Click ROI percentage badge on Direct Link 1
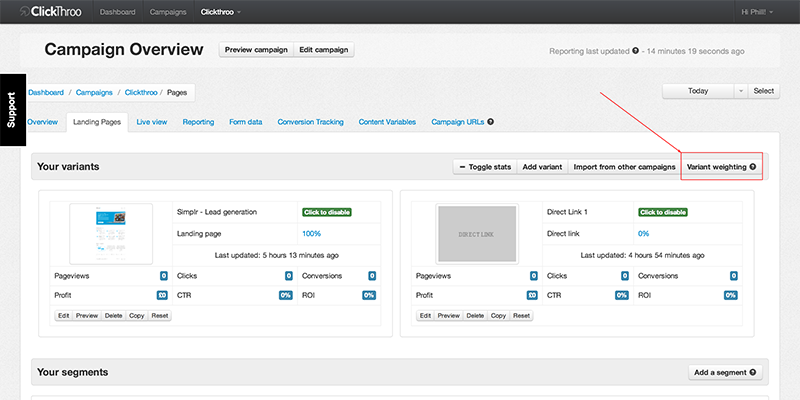Image resolution: width=800 pixels, height=400 pixels. pos(732,295)
